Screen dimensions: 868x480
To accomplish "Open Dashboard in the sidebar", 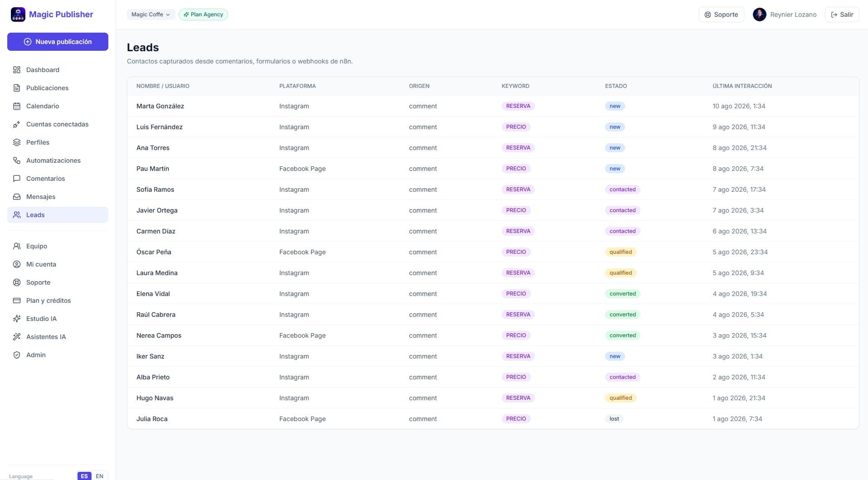I will click(x=58, y=70).
